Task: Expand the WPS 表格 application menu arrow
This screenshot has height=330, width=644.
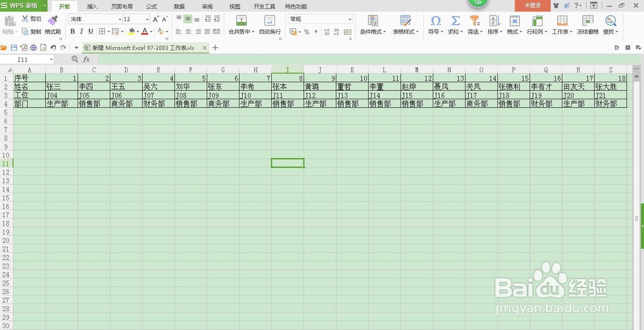Action: point(43,5)
